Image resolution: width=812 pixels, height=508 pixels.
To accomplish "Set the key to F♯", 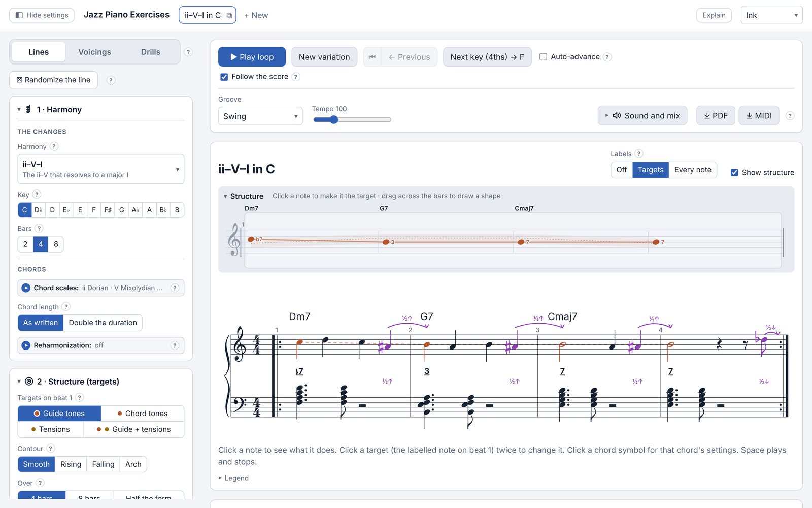I will [108, 210].
